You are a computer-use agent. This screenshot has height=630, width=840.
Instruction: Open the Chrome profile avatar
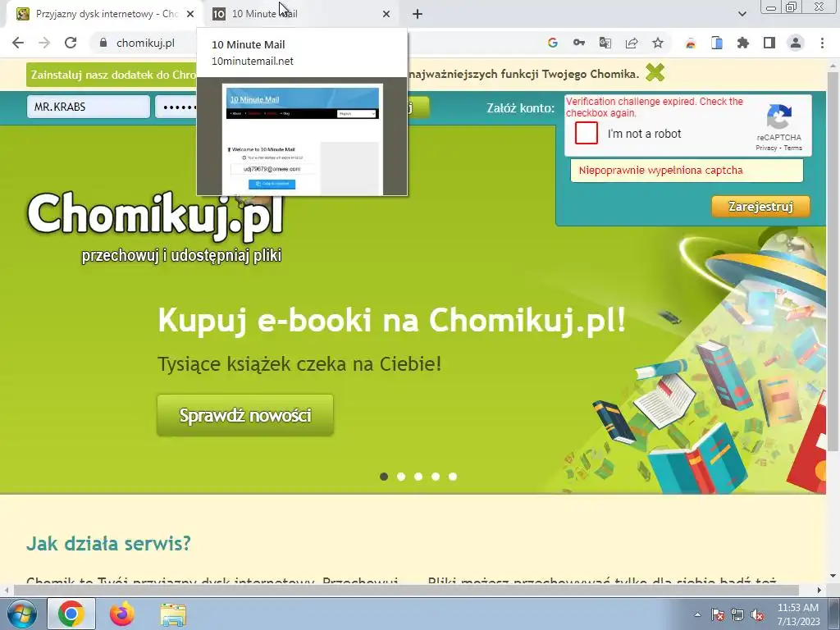pos(796,43)
